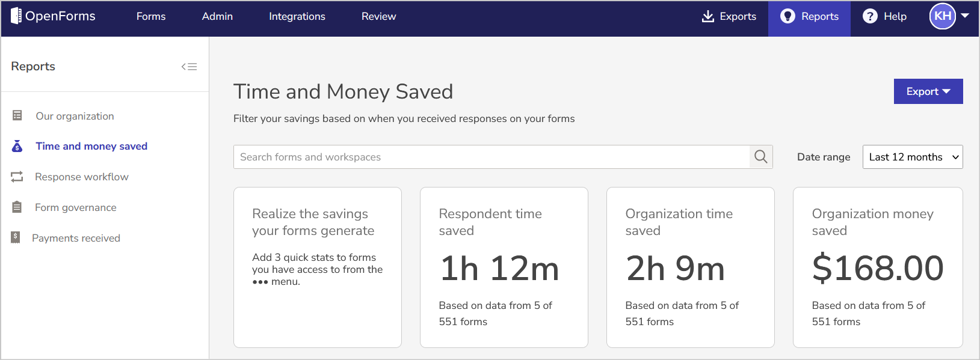
Task: Click the search magnifying glass button
Action: click(x=760, y=157)
